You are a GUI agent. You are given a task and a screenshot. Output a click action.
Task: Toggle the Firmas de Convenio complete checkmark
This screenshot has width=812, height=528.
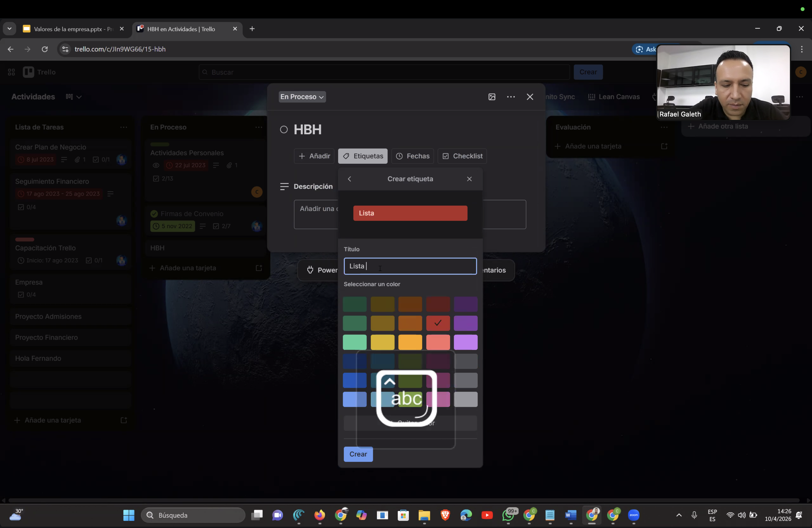point(154,213)
